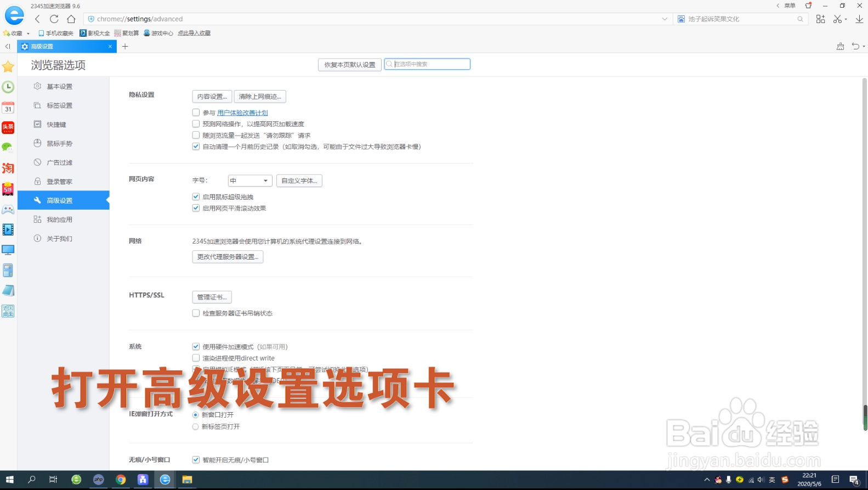Open the game controller icon in sidebar

pyautogui.click(x=8, y=210)
